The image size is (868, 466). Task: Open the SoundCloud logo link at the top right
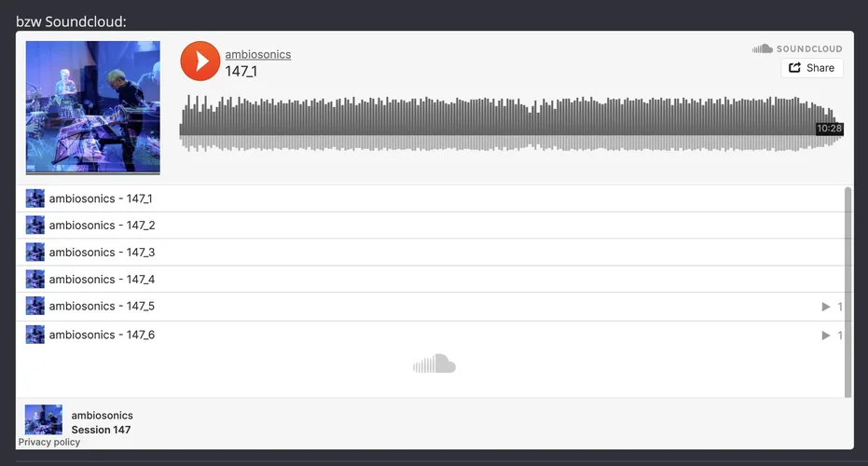(797, 48)
